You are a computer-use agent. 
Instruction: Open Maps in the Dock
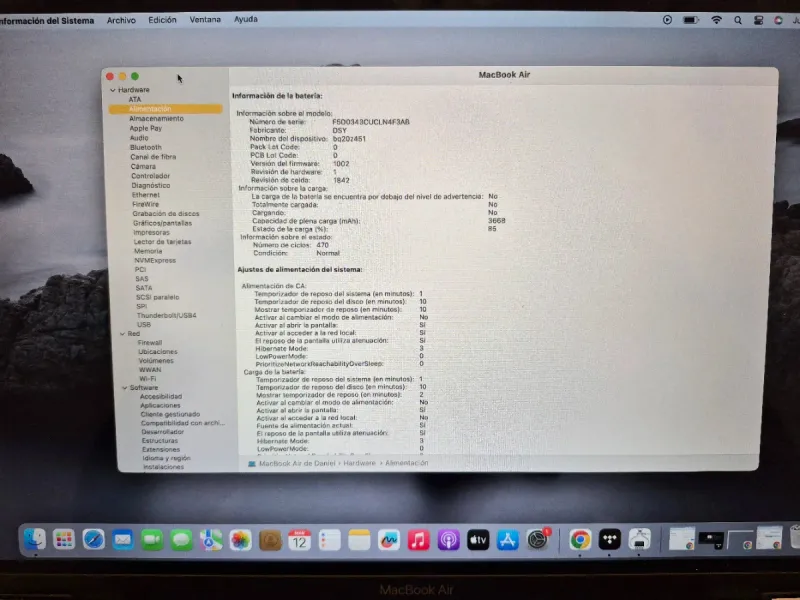211,540
